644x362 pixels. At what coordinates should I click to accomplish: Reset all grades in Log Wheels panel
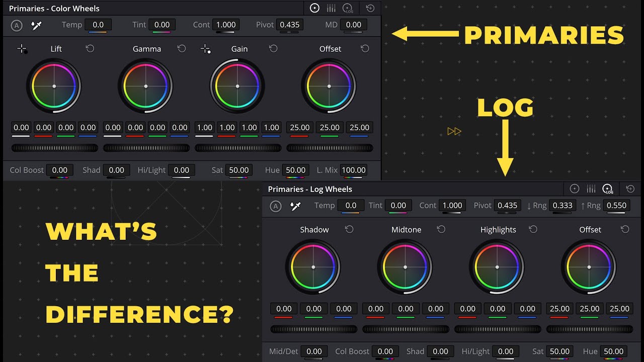click(x=630, y=189)
